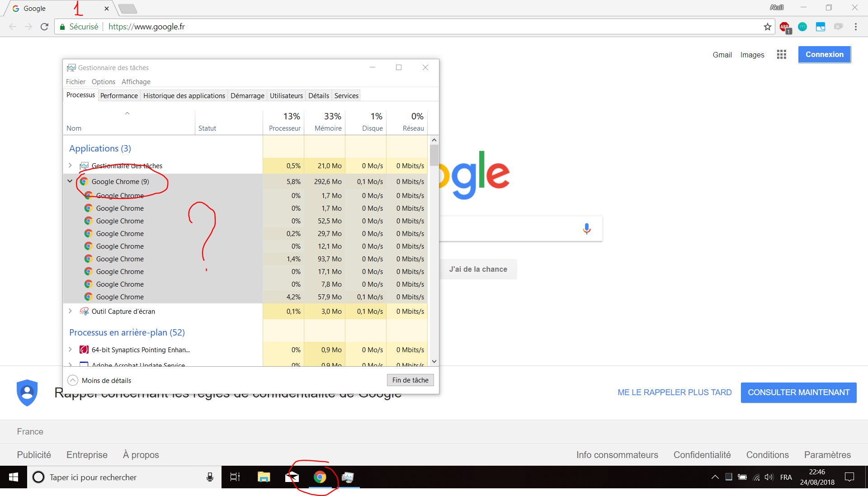Click the Task Manager scrollbar down arrow

point(434,361)
